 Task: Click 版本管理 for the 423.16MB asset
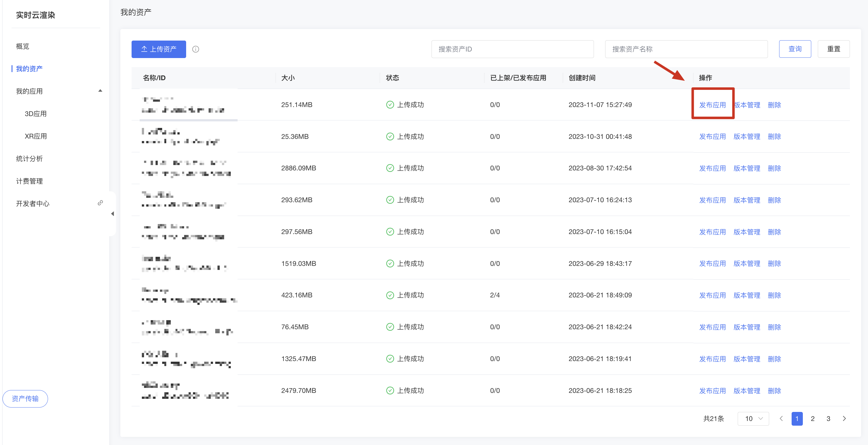[747, 295]
